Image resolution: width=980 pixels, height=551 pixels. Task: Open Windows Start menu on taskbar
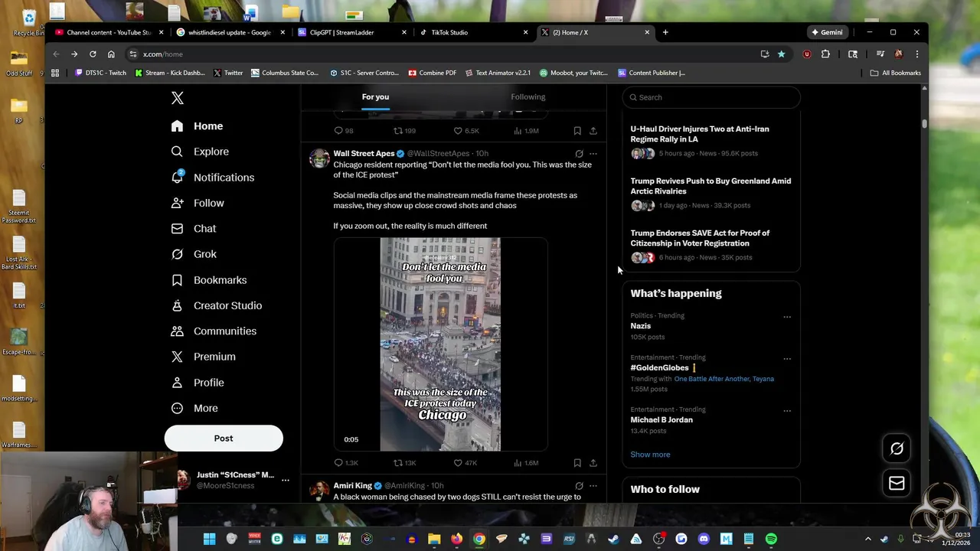209,539
